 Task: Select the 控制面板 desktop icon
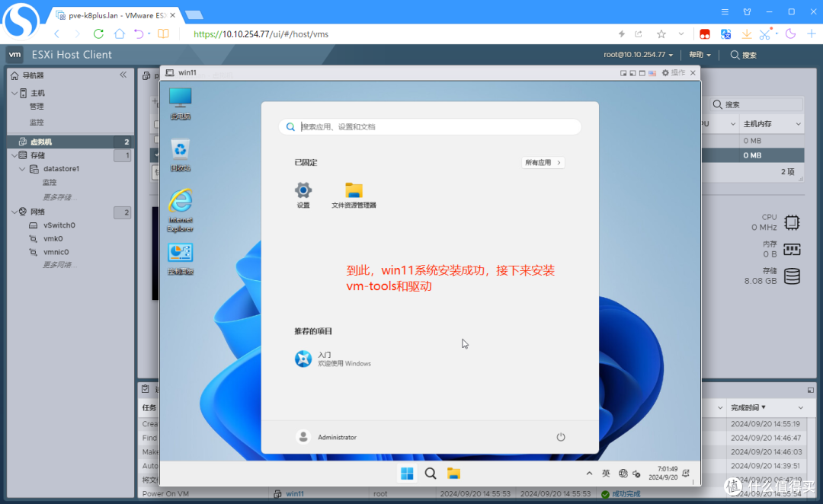point(180,259)
